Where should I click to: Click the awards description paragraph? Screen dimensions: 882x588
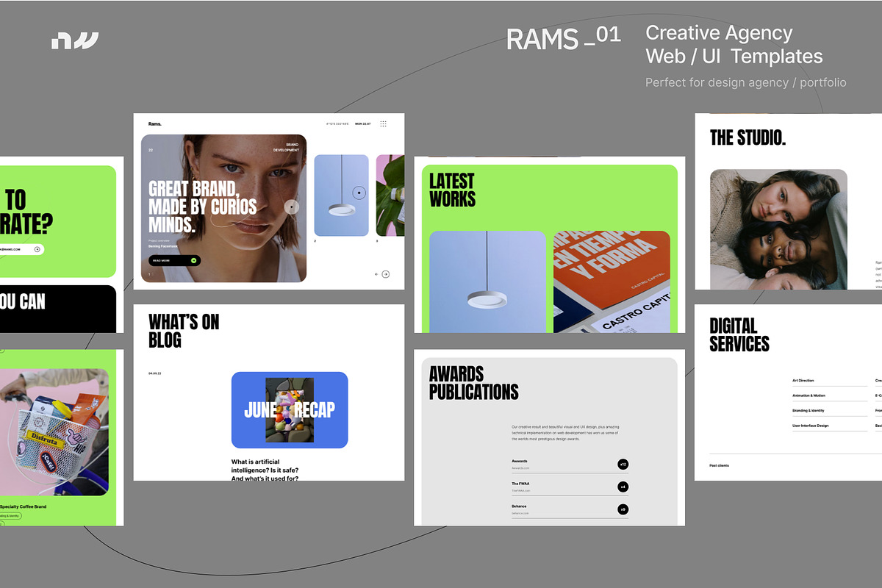(x=564, y=432)
